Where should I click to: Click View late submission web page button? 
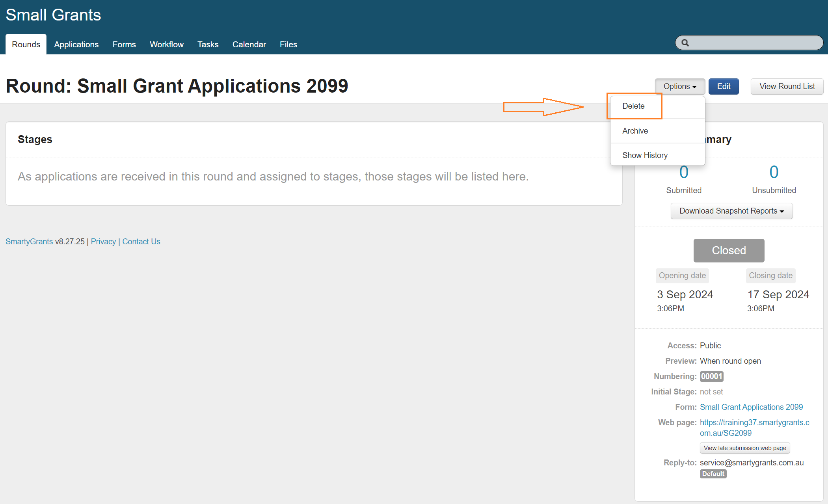coord(745,448)
